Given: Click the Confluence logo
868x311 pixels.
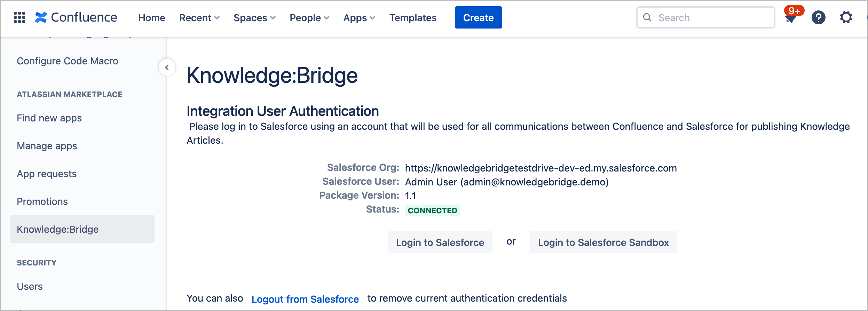Looking at the screenshot, I should coord(76,17).
